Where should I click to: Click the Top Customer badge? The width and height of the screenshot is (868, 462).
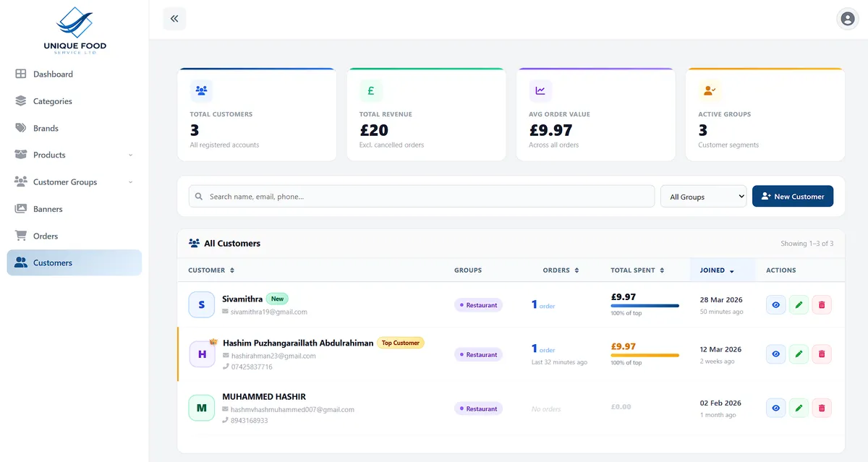(x=401, y=343)
